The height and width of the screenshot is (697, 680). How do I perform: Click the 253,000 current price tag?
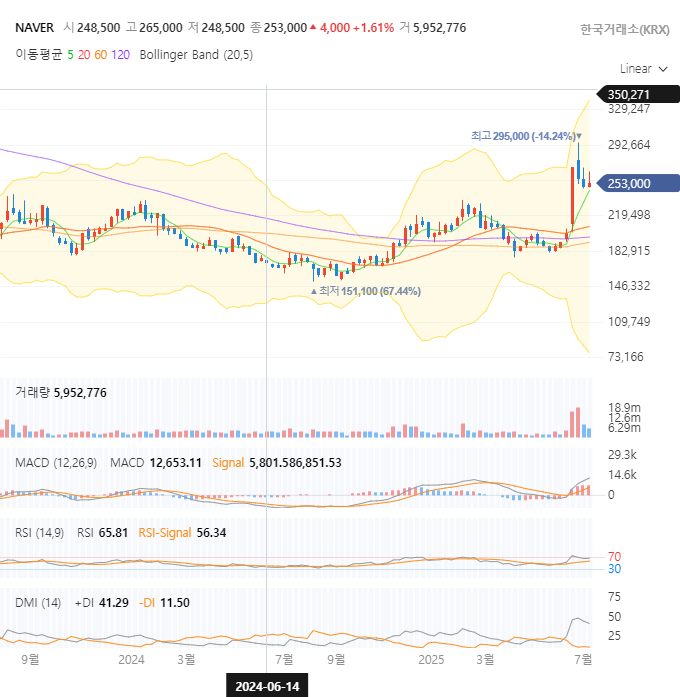(637, 183)
